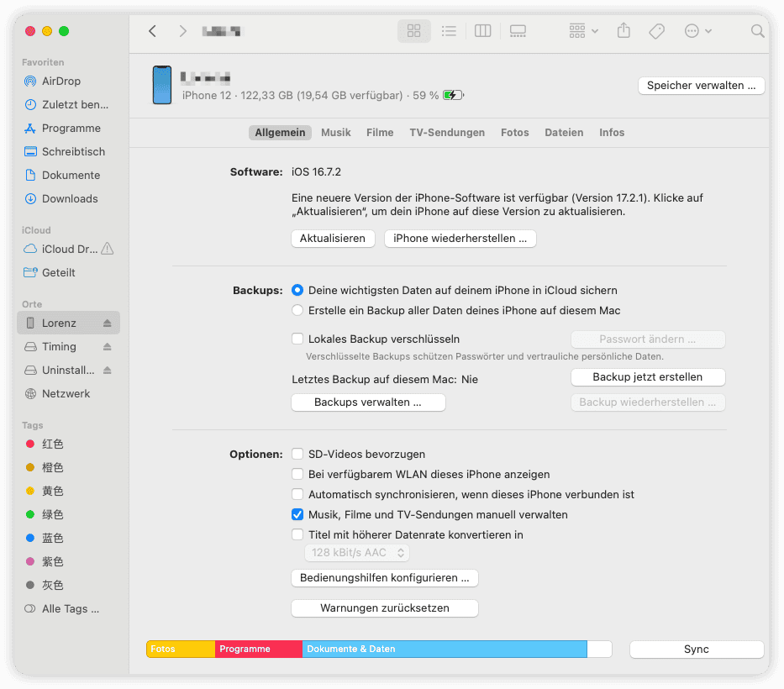The height and width of the screenshot is (689, 784).
Task: Switch to the Fotos tab
Action: click(x=515, y=133)
